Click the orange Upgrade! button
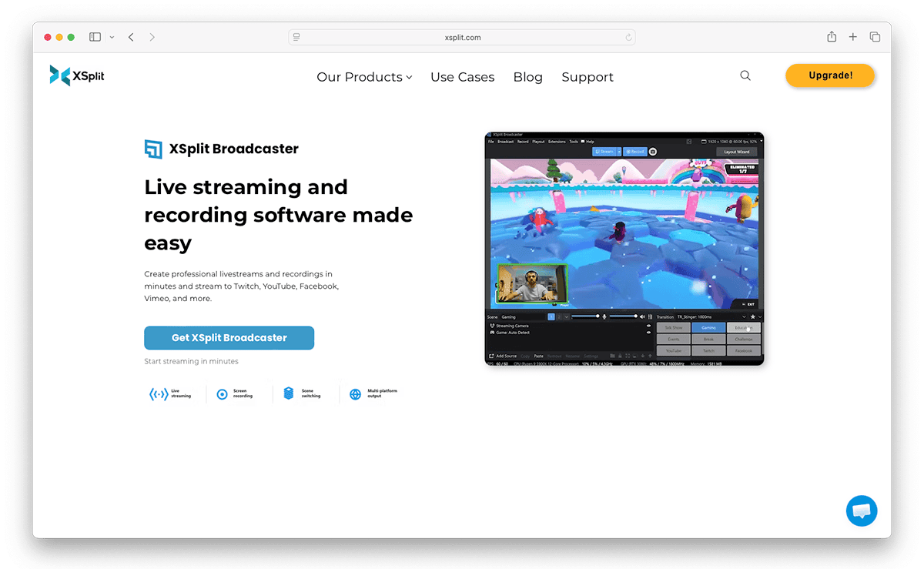The height and width of the screenshot is (569, 924). 830,75
